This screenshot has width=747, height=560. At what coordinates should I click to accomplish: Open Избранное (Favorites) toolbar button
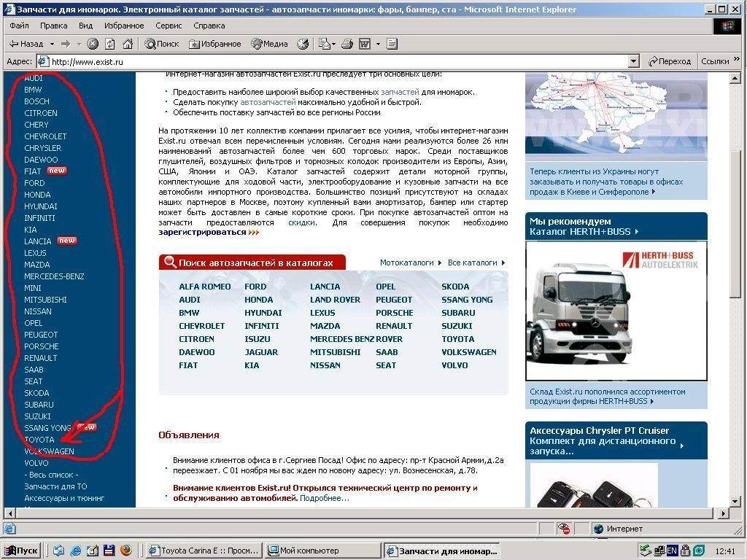[x=214, y=44]
